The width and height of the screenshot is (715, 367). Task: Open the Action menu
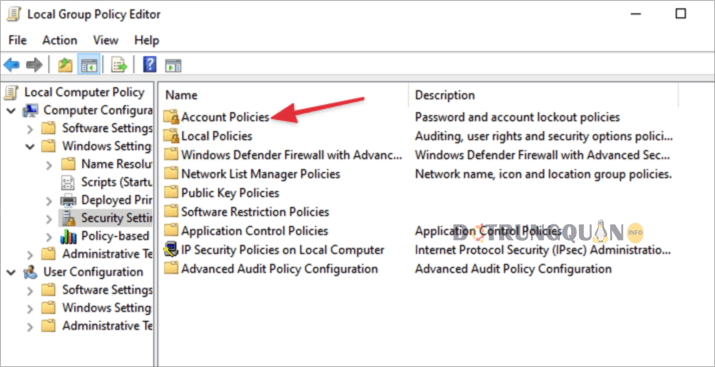(x=60, y=40)
